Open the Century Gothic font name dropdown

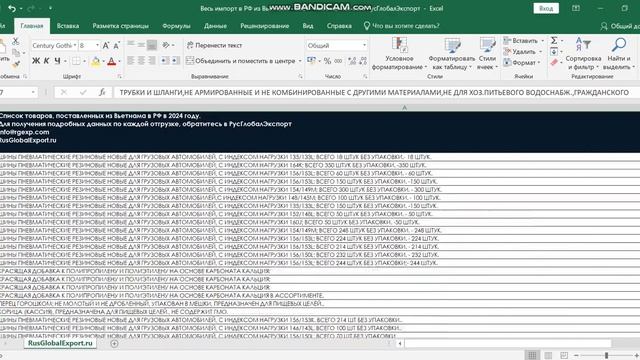click(75, 45)
